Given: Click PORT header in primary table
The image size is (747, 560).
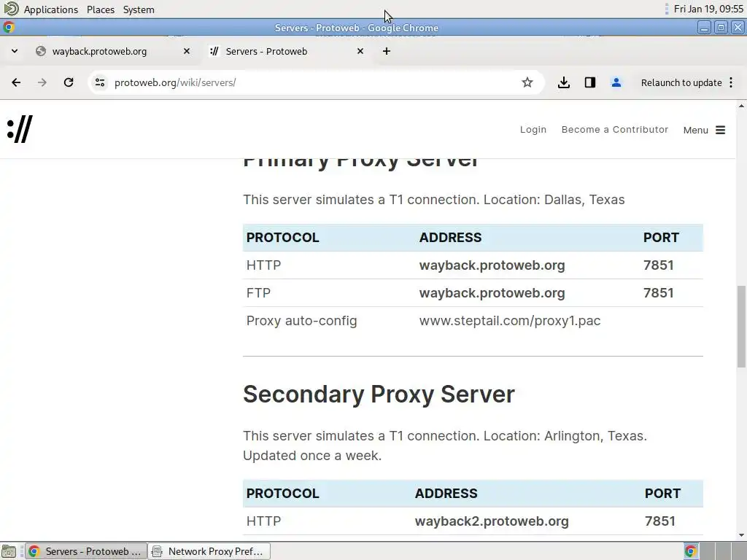Looking at the screenshot, I should (x=661, y=237).
